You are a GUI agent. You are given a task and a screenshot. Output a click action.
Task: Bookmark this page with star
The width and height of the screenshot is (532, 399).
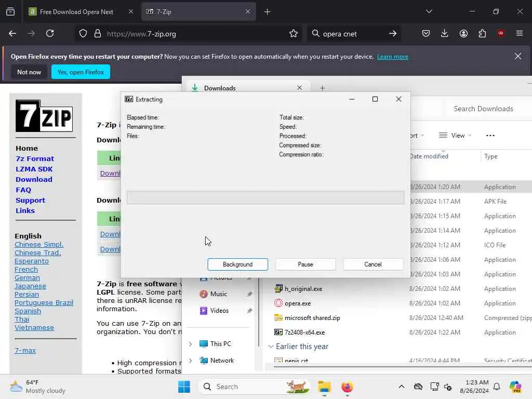(x=294, y=34)
